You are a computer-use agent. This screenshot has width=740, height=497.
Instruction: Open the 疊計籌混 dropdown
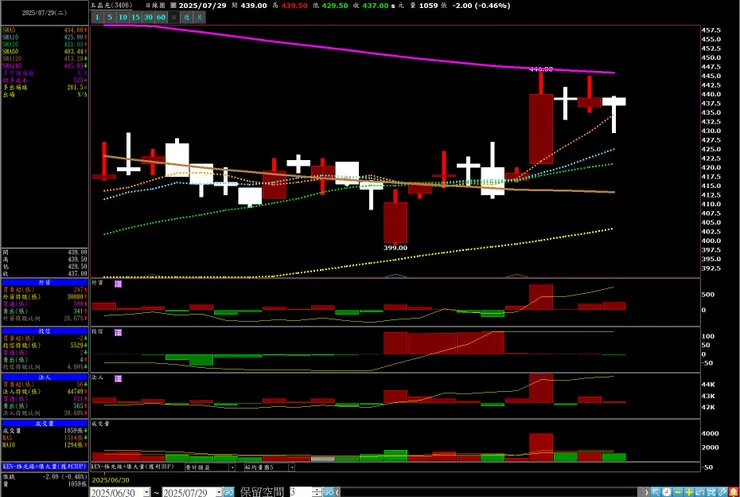[232, 467]
